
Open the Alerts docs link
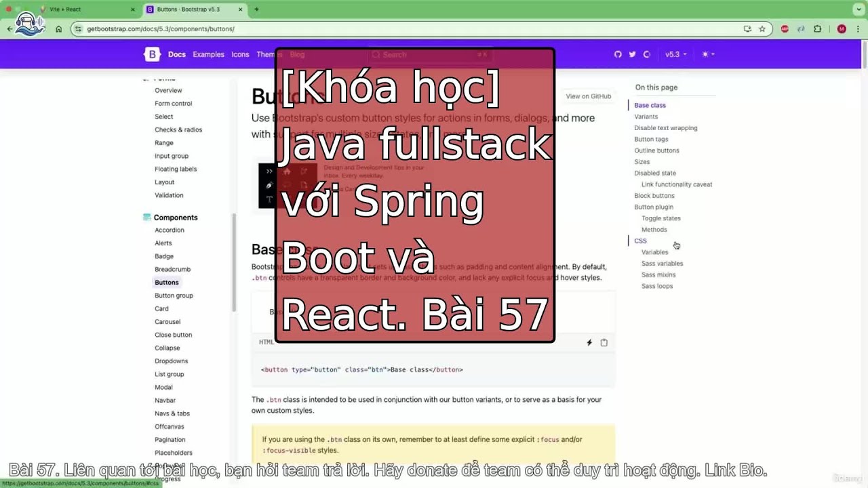click(163, 243)
